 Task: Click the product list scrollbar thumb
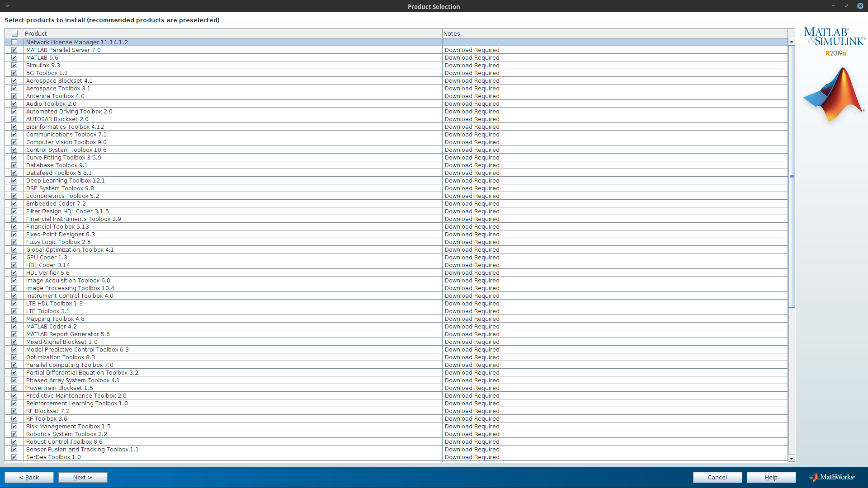click(792, 177)
